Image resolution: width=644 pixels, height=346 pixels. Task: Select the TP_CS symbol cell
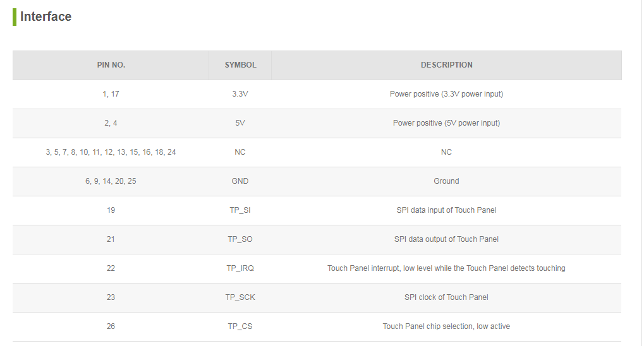coord(240,326)
